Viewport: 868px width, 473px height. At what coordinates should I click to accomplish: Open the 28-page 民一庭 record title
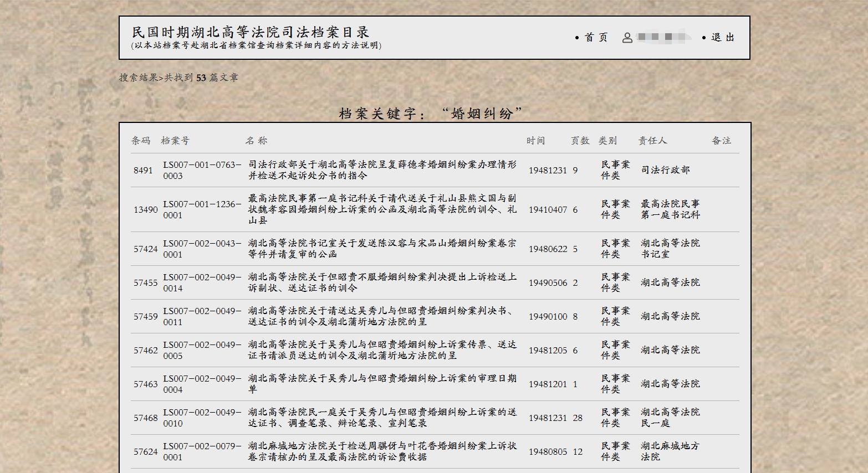pyautogui.click(x=382, y=418)
